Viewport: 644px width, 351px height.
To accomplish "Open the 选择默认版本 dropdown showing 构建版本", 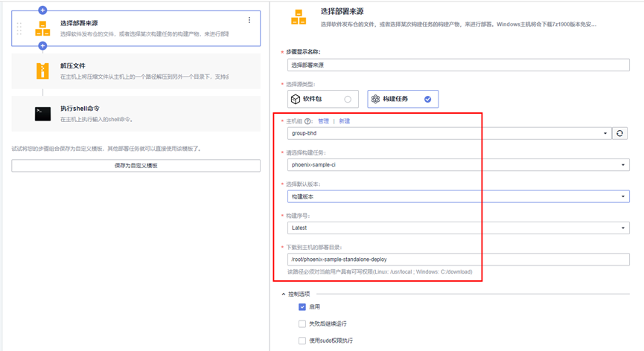I will pyautogui.click(x=459, y=196).
